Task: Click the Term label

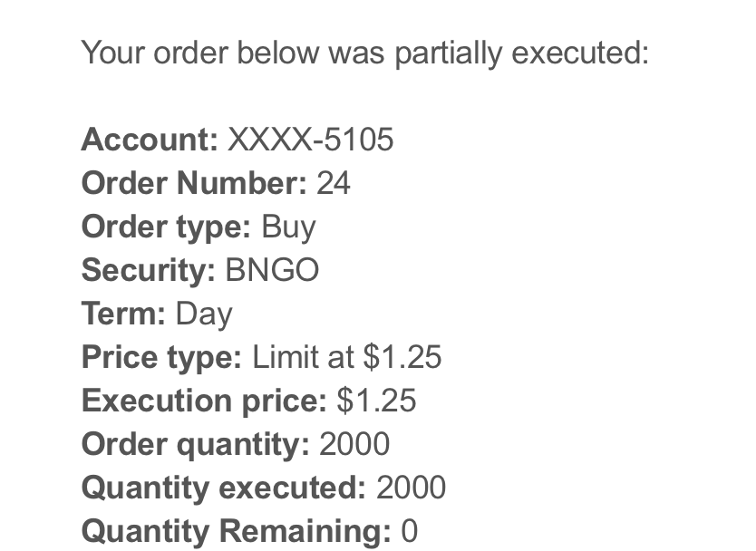Action: click(x=123, y=314)
